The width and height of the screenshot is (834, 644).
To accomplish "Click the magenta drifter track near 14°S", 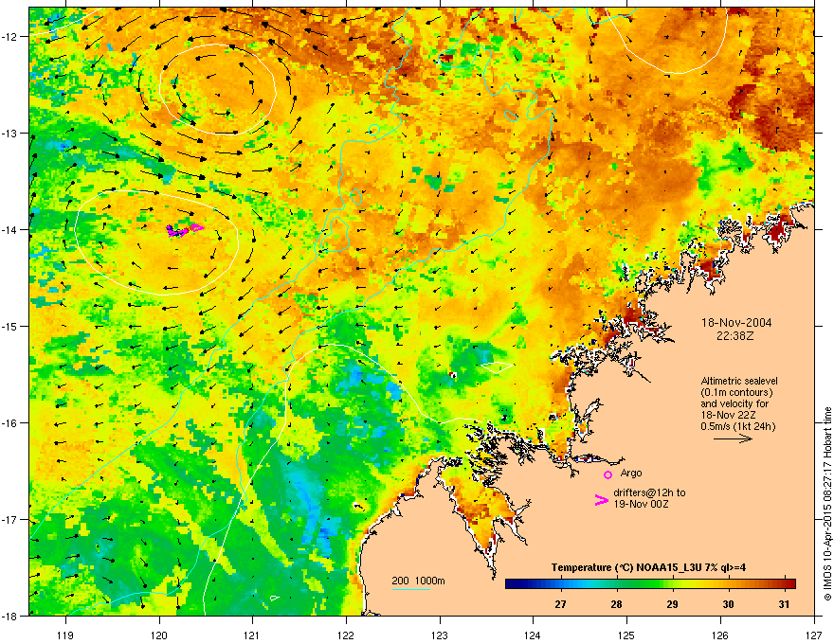I will [x=185, y=230].
